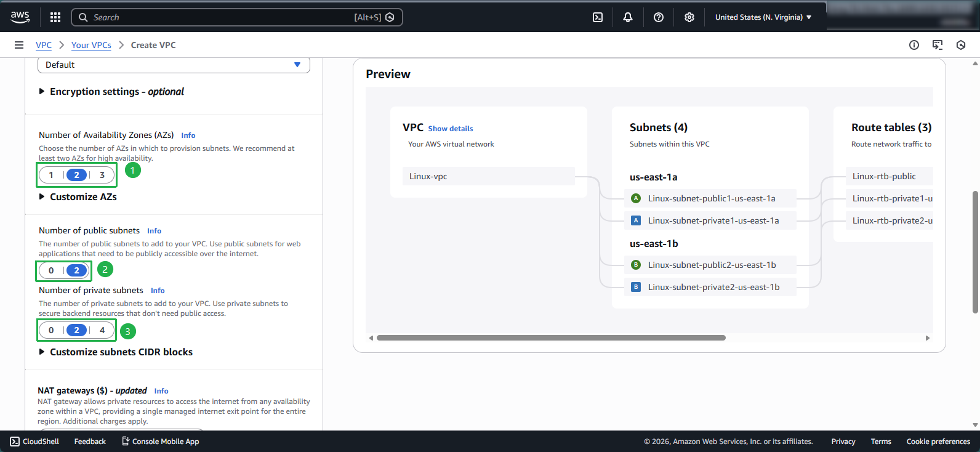Launch CloudShell from the top bar icon
The height and width of the screenshot is (452, 980).
point(598,17)
